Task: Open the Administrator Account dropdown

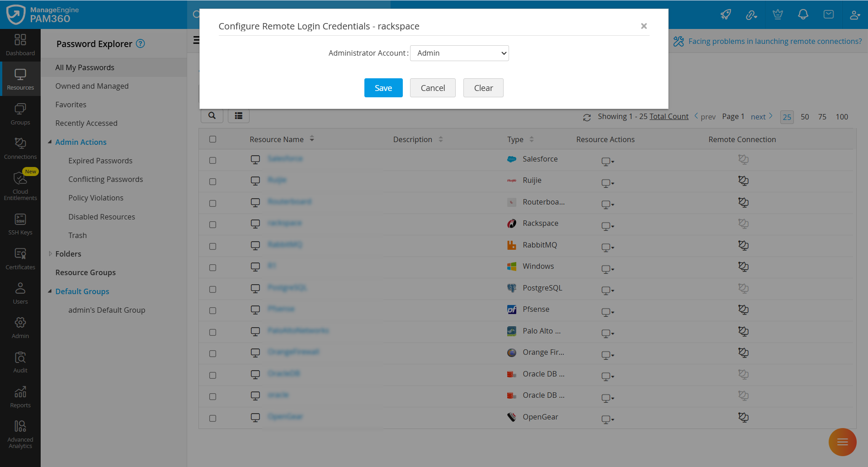Action: point(459,53)
